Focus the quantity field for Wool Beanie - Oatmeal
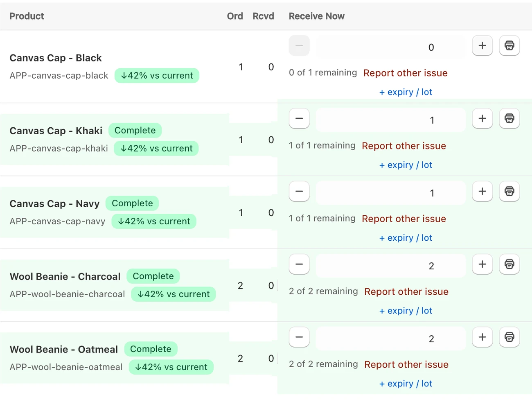 [391, 338]
